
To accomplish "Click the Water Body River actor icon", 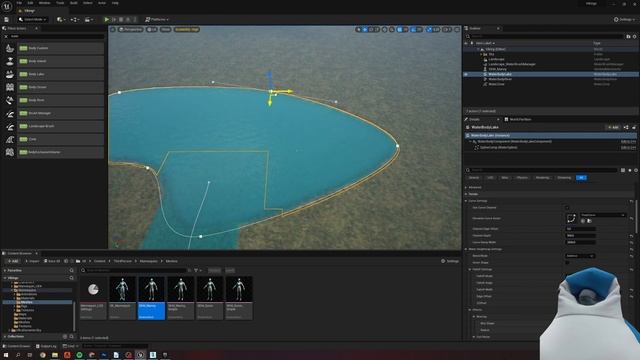I will click(x=10, y=100).
